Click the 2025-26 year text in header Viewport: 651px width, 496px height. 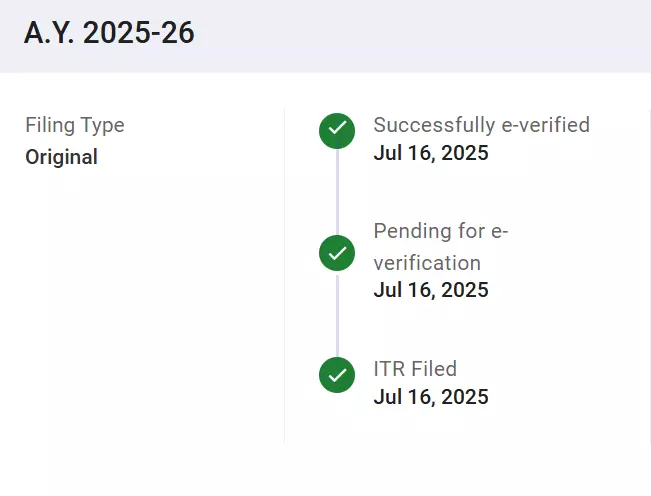[139, 33]
